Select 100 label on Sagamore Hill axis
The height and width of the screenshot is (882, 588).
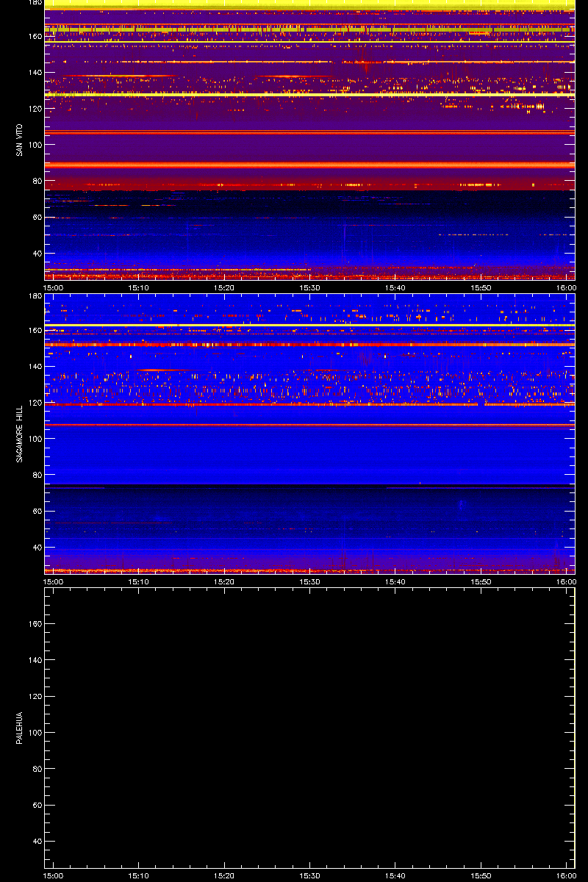(34, 439)
